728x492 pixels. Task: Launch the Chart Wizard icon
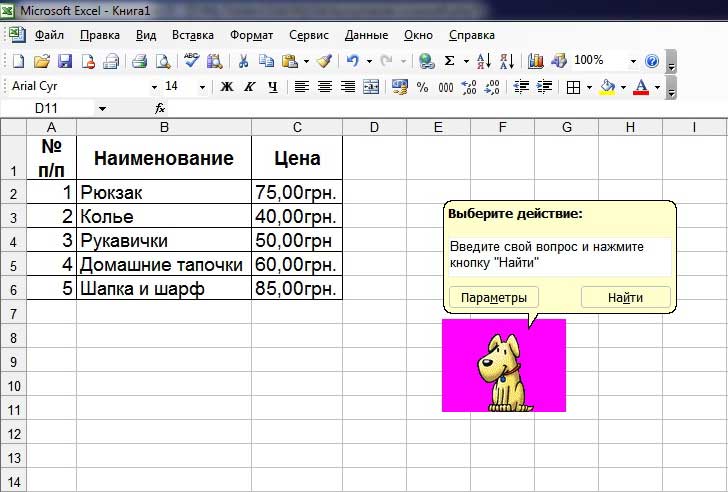pyautogui.click(x=535, y=61)
